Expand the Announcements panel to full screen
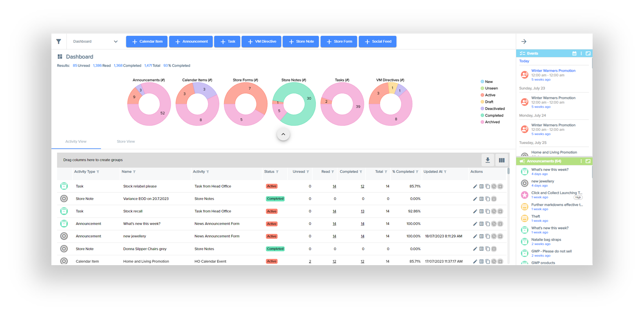Image resolution: width=644 pixels, height=317 pixels. pyautogui.click(x=588, y=161)
